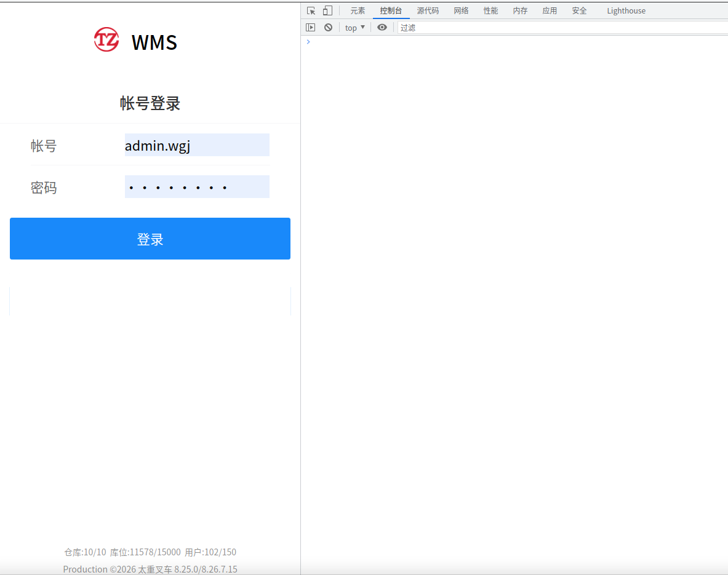Open the 网络 tab
The height and width of the screenshot is (575, 728).
coord(461,10)
